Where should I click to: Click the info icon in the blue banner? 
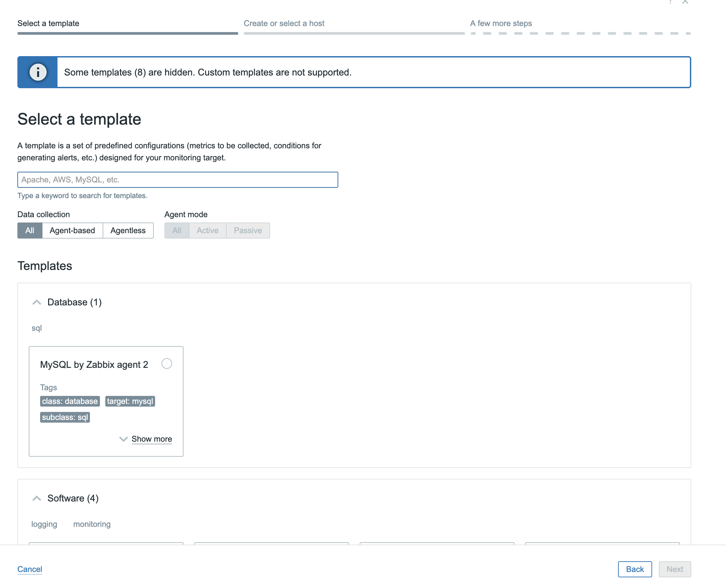pyautogui.click(x=38, y=72)
